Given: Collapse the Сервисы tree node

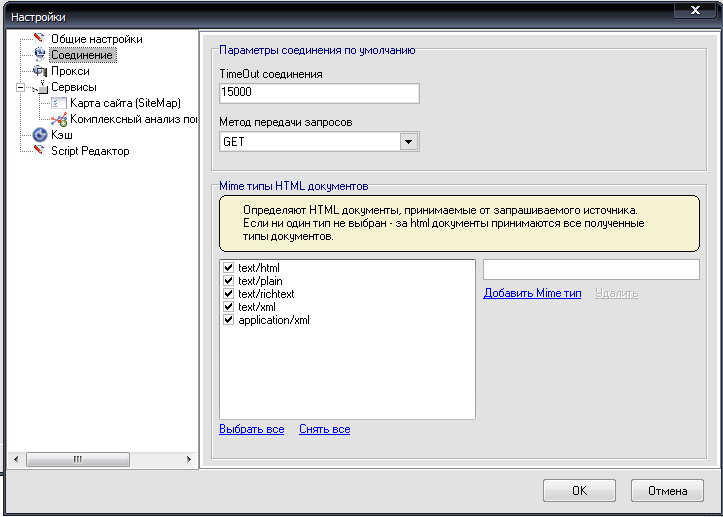Looking at the screenshot, I should (21, 87).
